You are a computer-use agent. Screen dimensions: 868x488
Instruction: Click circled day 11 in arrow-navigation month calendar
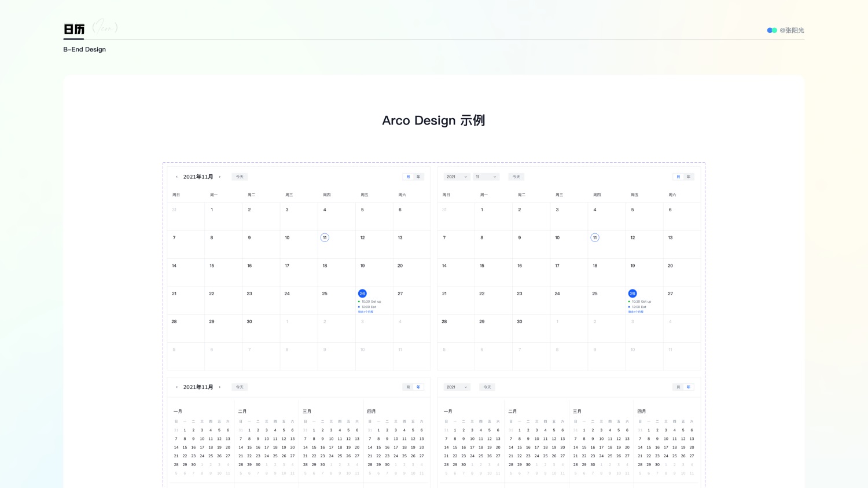pos(325,238)
